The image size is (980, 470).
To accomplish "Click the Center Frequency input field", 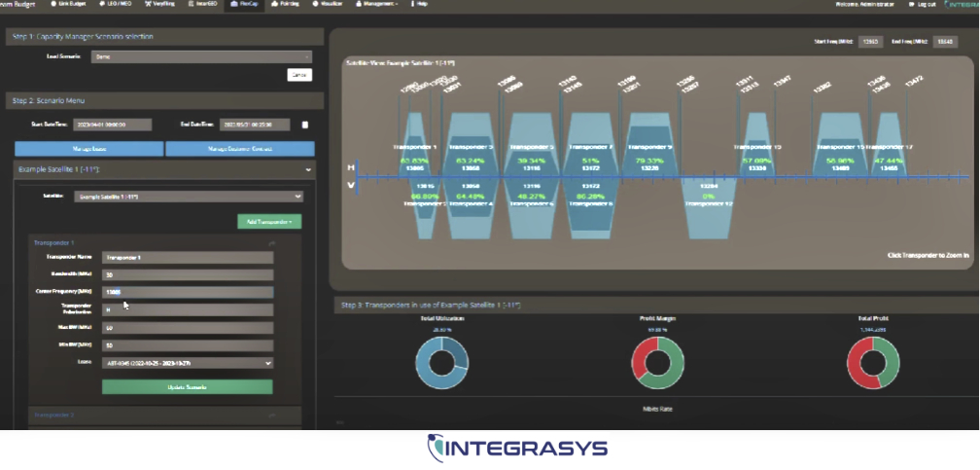I will tap(189, 292).
